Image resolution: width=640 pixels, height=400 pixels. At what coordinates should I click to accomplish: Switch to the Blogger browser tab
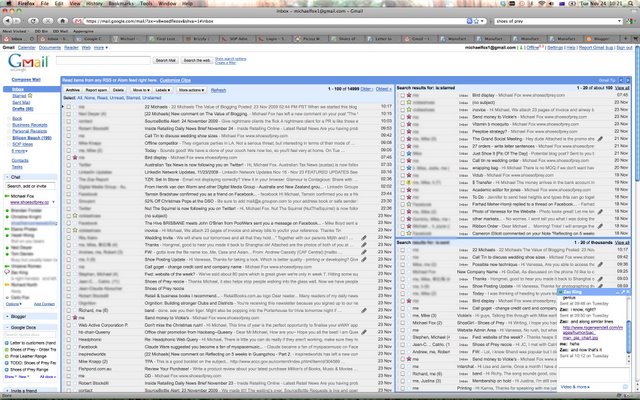[x=602, y=39]
